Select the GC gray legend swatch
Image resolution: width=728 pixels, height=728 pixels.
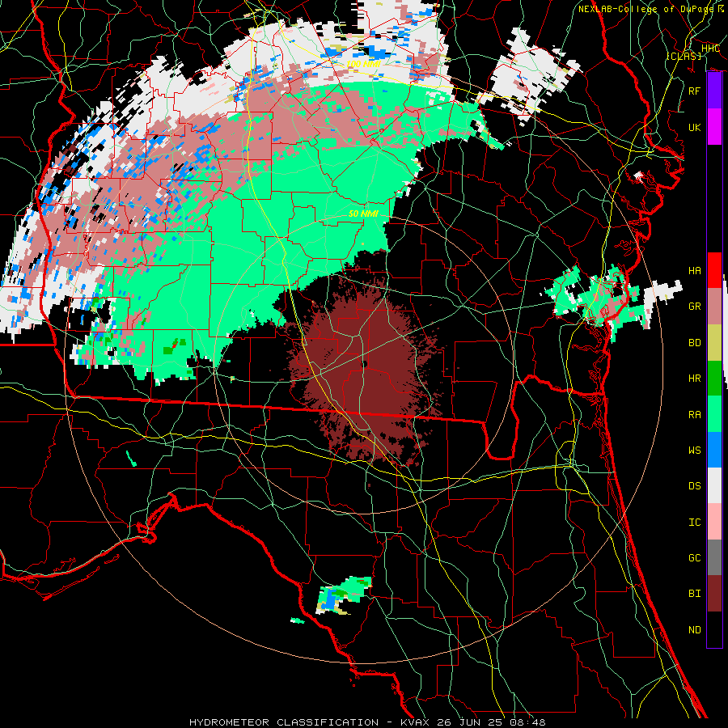(x=714, y=557)
